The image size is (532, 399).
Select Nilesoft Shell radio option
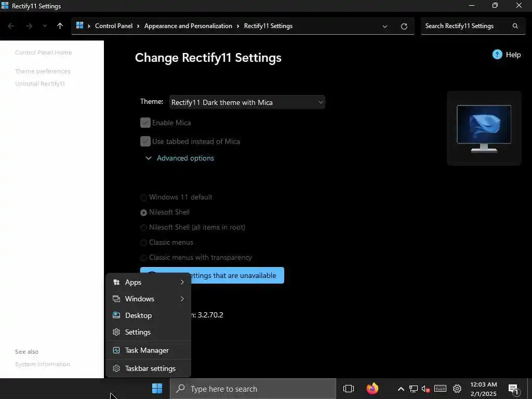click(143, 212)
